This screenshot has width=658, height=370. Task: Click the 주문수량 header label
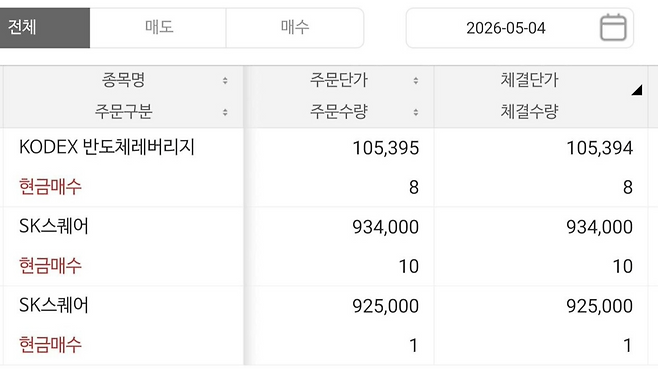[339, 112]
